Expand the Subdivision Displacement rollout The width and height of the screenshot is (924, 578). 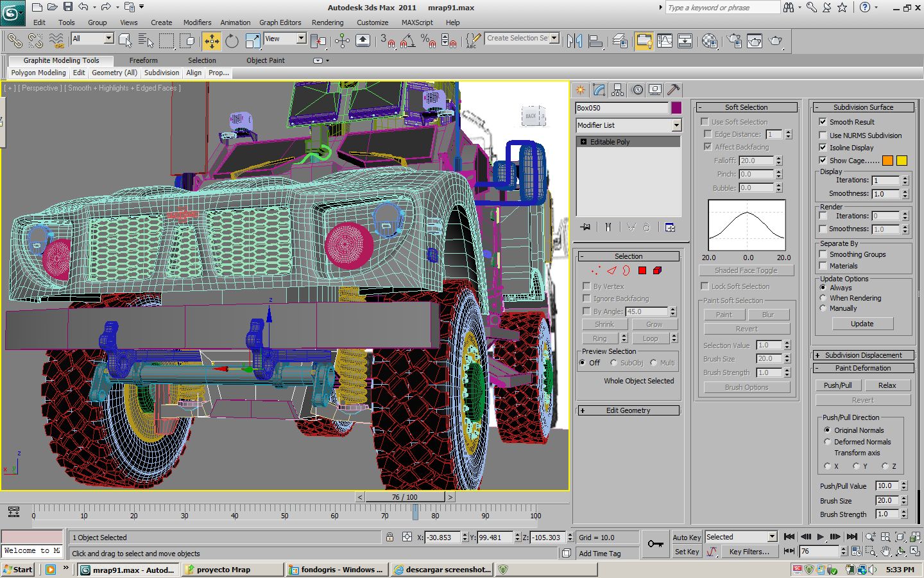863,355
